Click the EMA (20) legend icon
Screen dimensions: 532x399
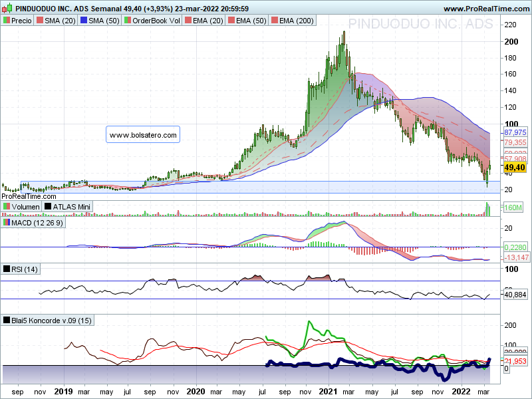[x=188, y=21]
